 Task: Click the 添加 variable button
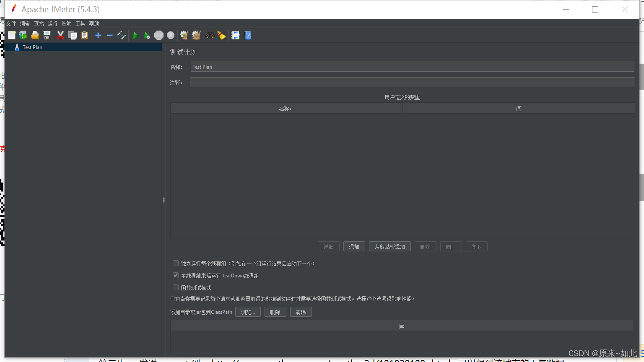pos(354,247)
